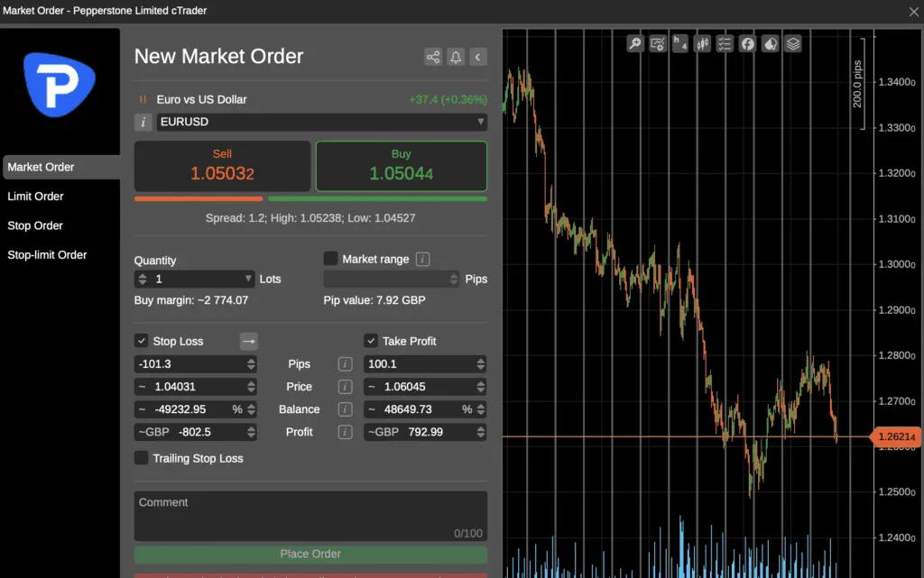This screenshot has height=578, width=924.
Task: Click the chart layers icon
Action: 792,43
